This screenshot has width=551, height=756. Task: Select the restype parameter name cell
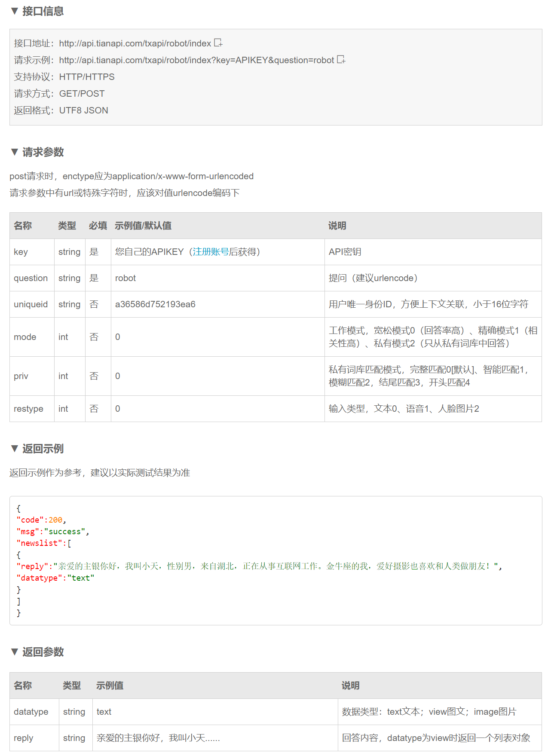point(28,409)
